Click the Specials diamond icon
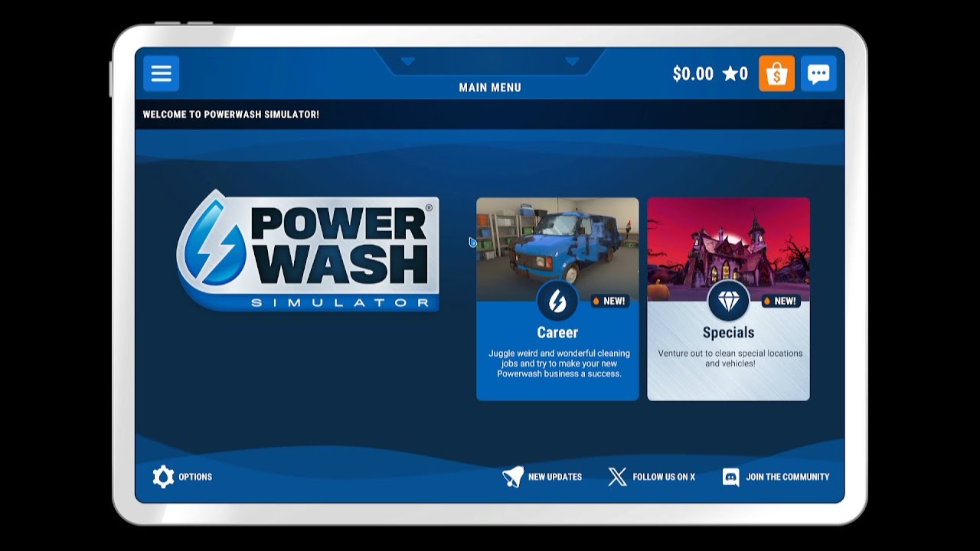This screenshot has height=551, width=980. 728,301
